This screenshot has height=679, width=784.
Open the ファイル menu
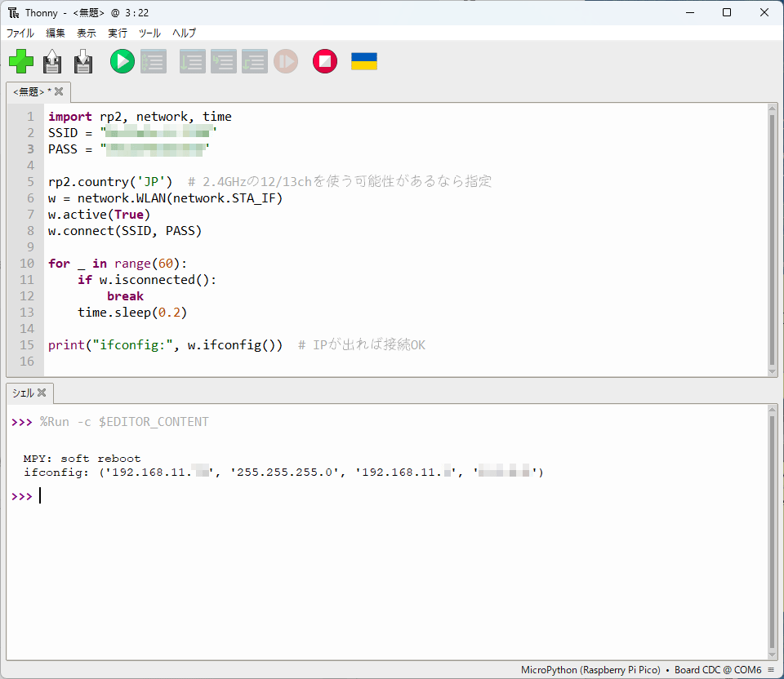pos(20,33)
